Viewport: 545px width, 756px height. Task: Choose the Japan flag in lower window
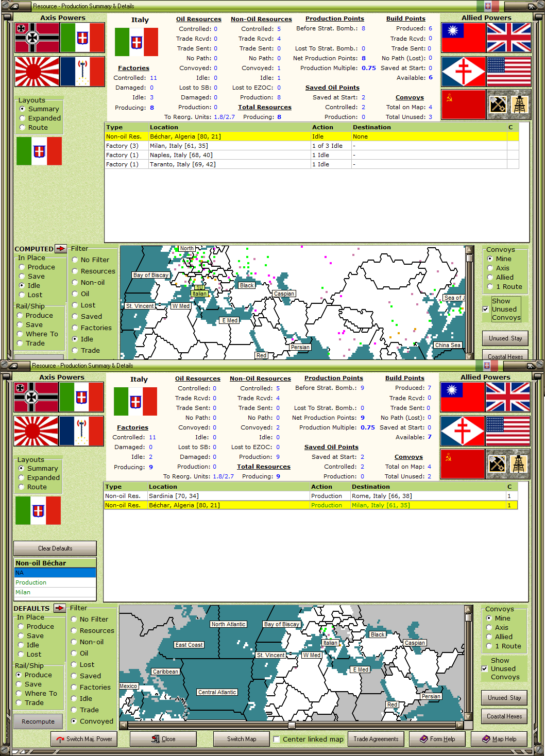(x=36, y=431)
